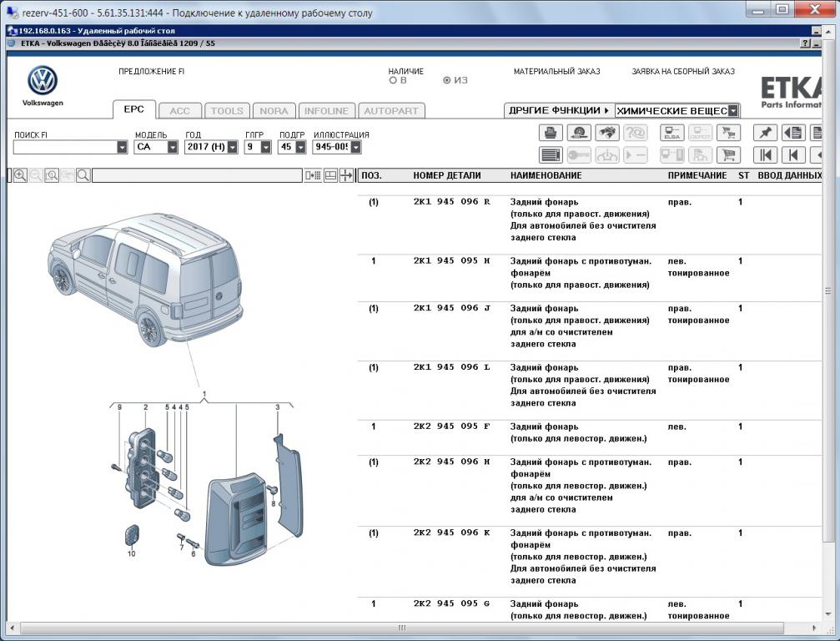Screen dimensions: 840x641
Task: Click the tire/wheel icon next to printer
Action: (579, 133)
